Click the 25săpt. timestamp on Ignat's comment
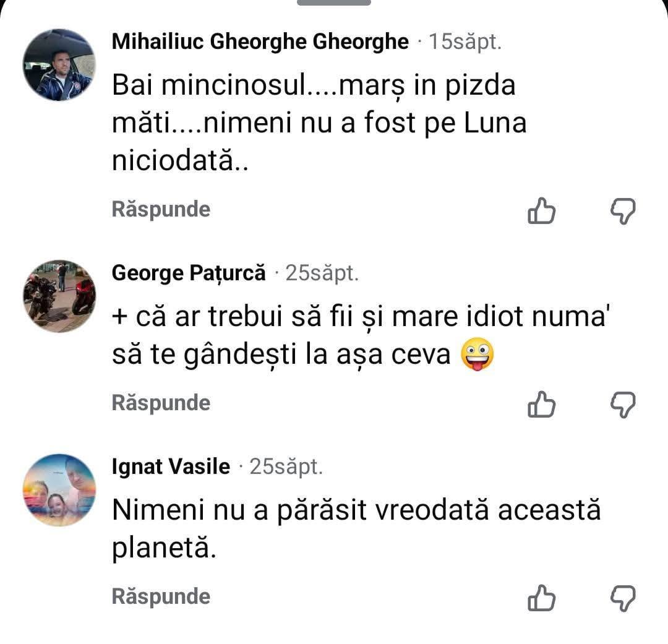Screen dimensions: 668x644 point(286,466)
